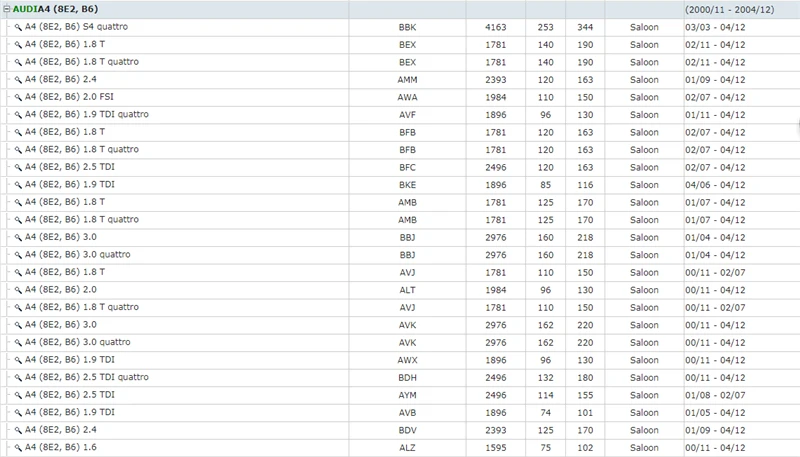This screenshot has width=800, height=457.
Task: Click the 344 horsepower value
Action: pyautogui.click(x=585, y=28)
